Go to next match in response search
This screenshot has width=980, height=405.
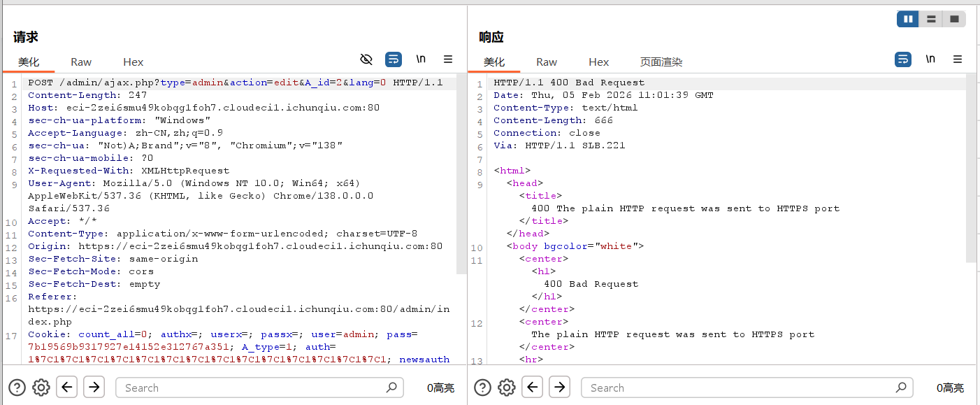tap(559, 386)
